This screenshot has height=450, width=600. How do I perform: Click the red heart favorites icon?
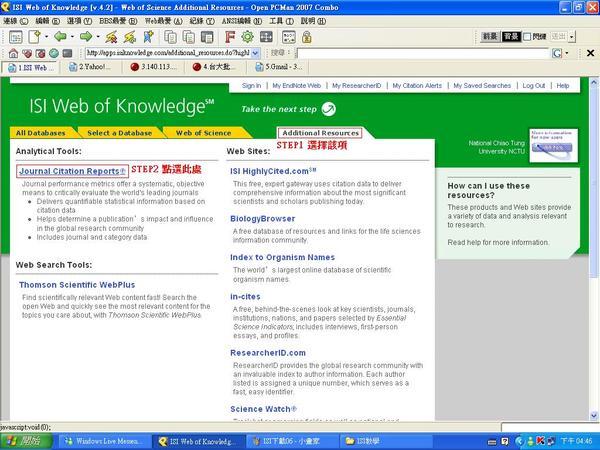(x=27, y=53)
